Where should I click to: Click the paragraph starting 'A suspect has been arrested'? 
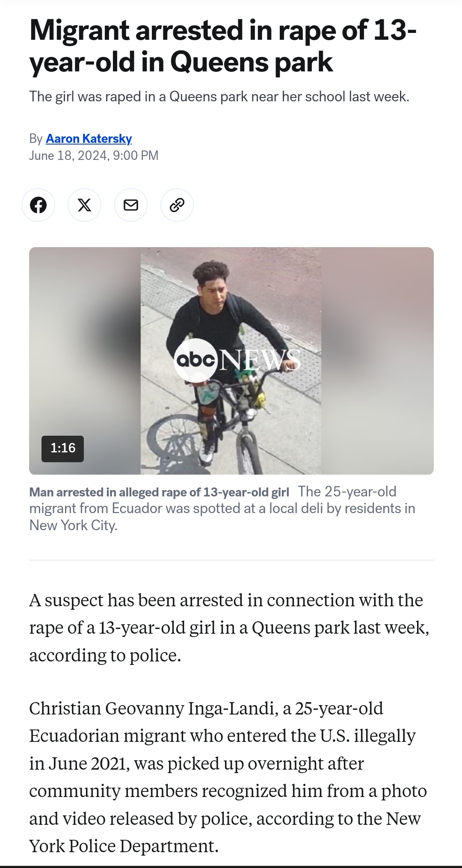click(229, 628)
